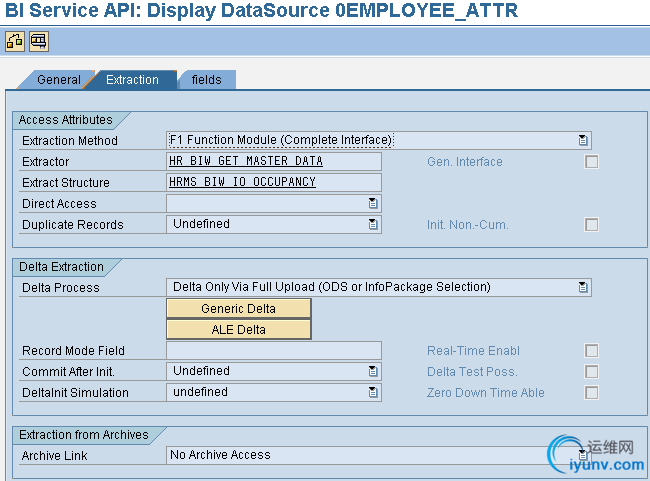Viewport: 650px width, 481px height.
Task: Open the fields tab
Action: (206, 80)
